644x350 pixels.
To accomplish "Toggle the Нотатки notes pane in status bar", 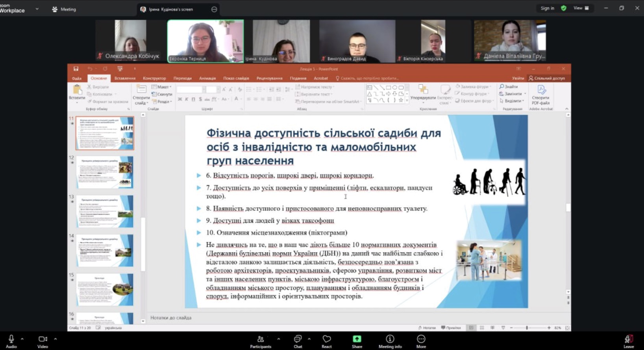I will (427, 328).
